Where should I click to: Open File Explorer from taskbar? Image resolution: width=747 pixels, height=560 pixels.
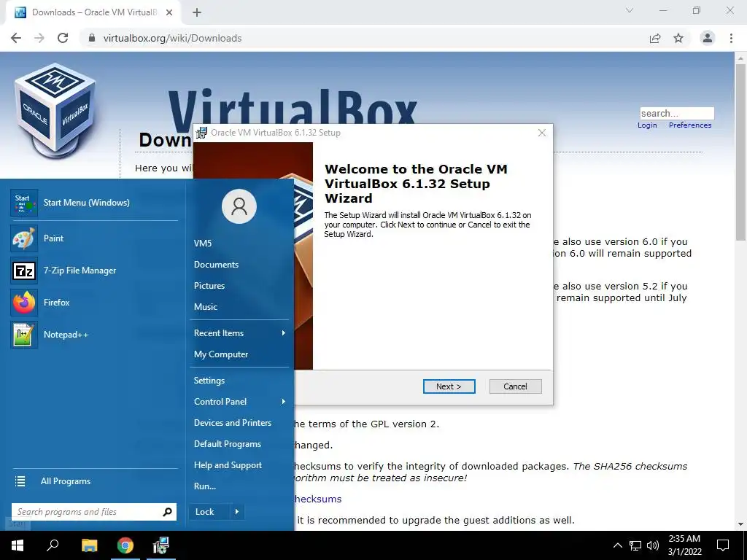(89, 545)
